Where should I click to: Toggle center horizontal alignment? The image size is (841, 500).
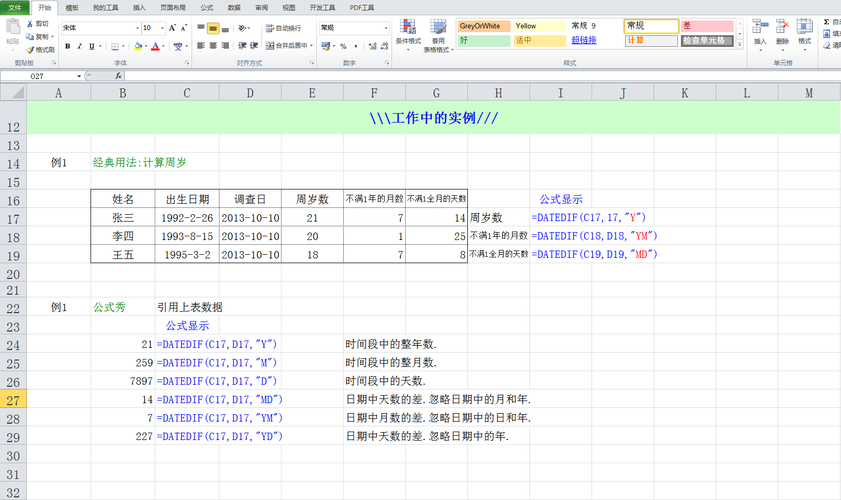(213, 46)
